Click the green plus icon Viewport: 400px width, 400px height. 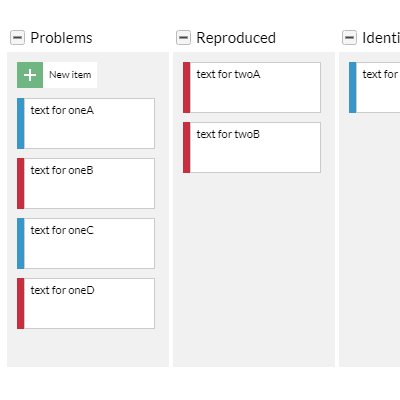[30, 75]
